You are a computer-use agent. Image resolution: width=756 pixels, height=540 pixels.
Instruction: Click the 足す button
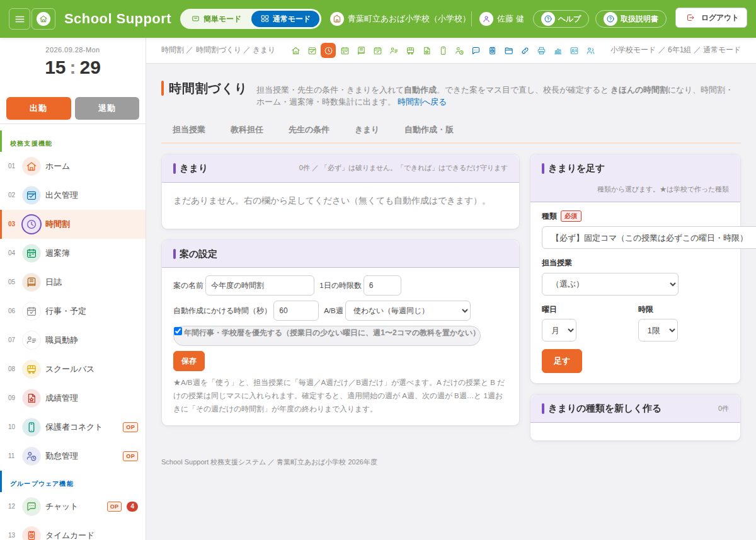pos(562,361)
